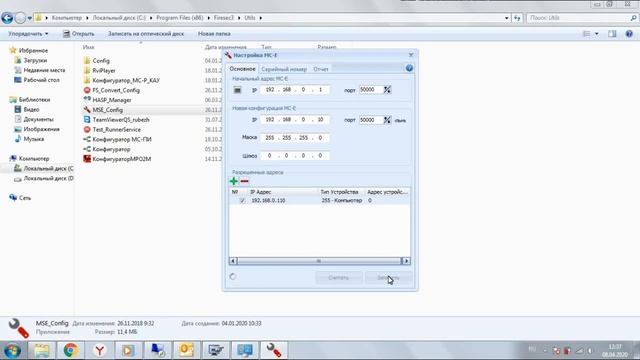Screen dimensions: 640x360
Task: Click the Считать button
Action: [x=339, y=278]
